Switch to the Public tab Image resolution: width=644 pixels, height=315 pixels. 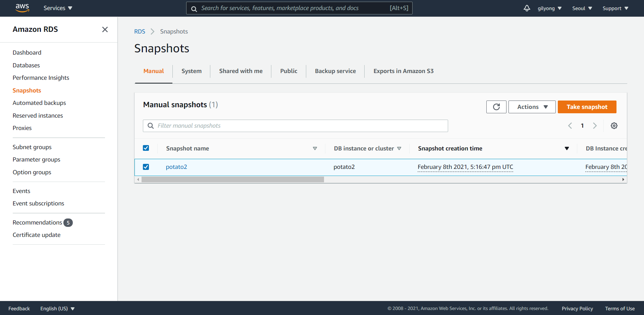(289, 71)
